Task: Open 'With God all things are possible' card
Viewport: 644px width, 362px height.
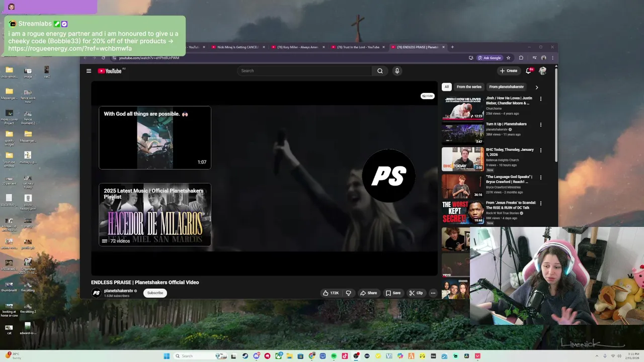Action: 155,138
